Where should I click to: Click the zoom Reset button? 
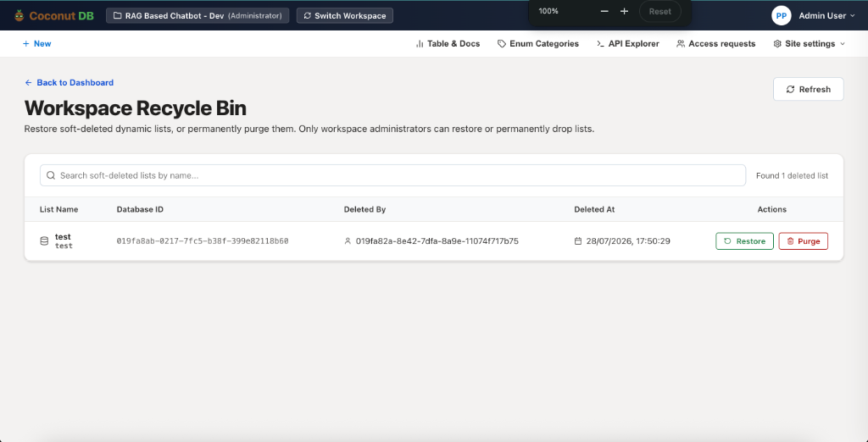659,11
